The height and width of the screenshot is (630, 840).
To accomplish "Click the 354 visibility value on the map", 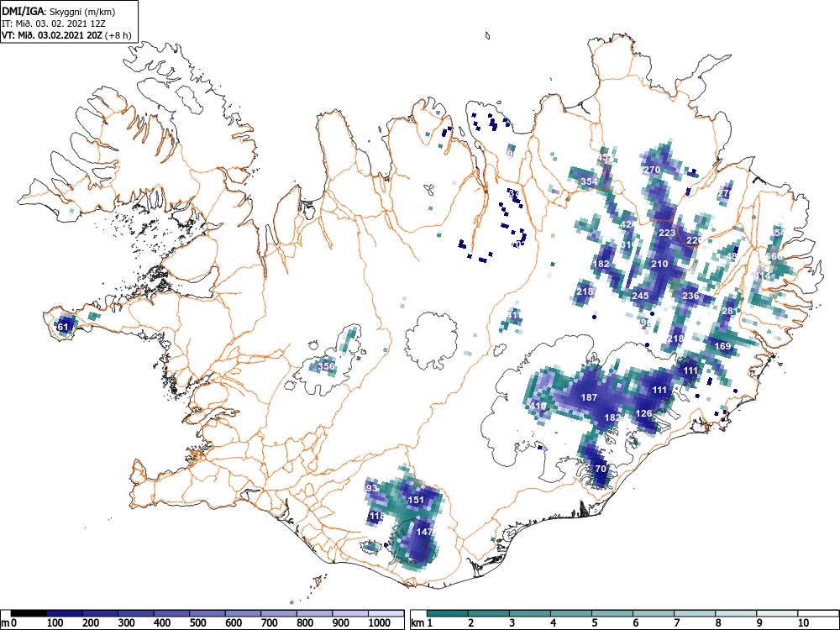I will click(x=589, y=181).
